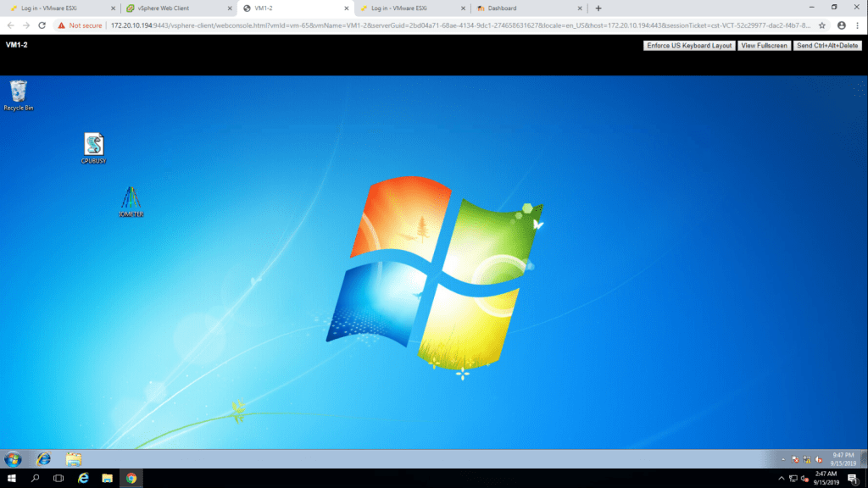Open the Recycle Bin desktop icon
This screenshot has width=868, height=488.
18,92
